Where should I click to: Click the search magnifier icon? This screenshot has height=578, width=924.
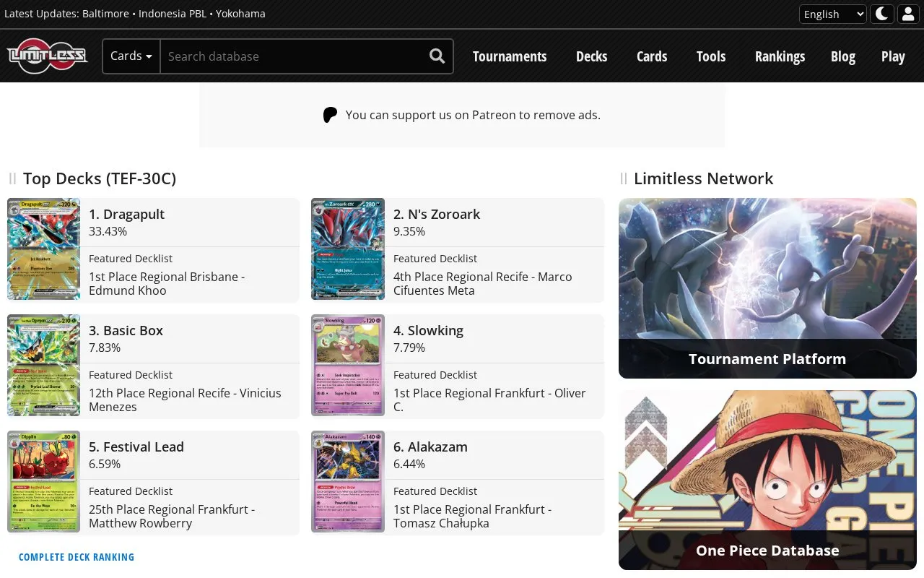pyautogui.click(x=437, y=56)
